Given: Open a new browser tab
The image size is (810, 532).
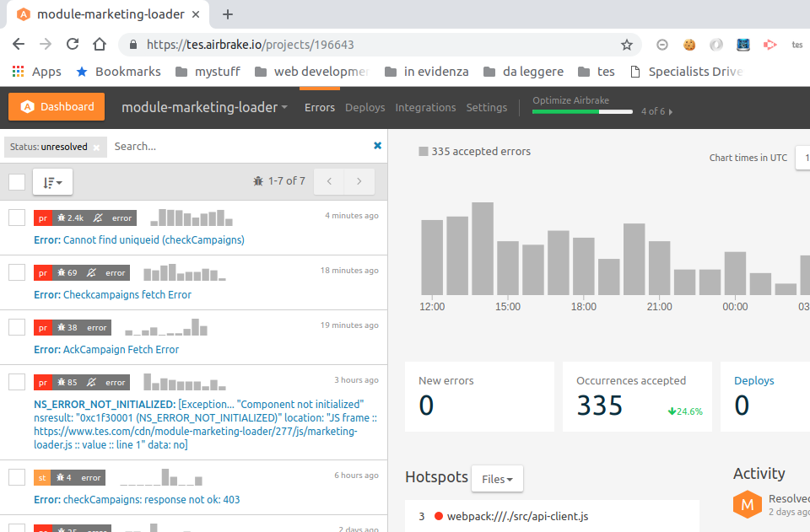Looking at the screenshot, I should [228, 14].
